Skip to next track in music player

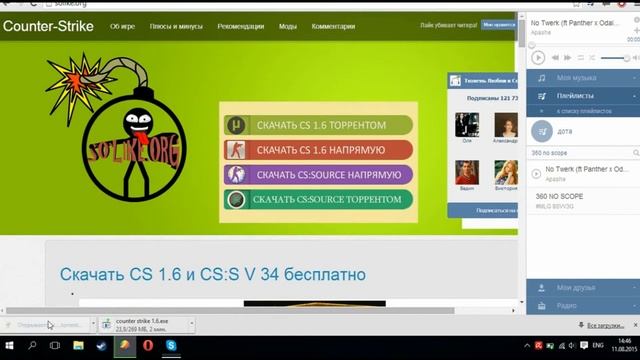pos(567,58)
